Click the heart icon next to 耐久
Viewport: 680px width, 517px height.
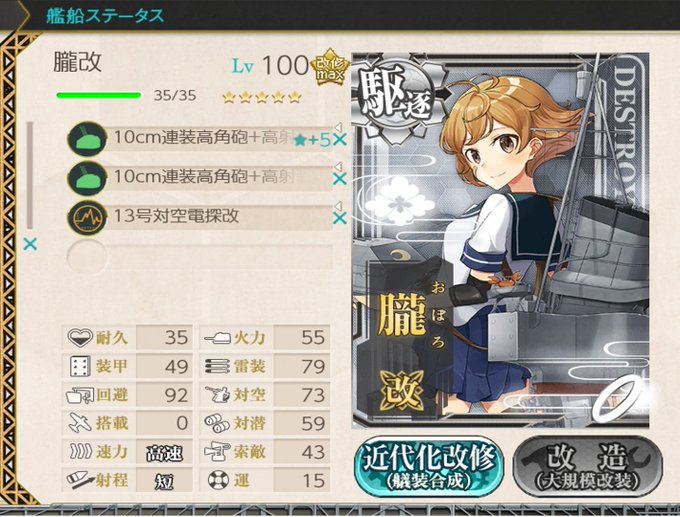[x=80, y=337]
